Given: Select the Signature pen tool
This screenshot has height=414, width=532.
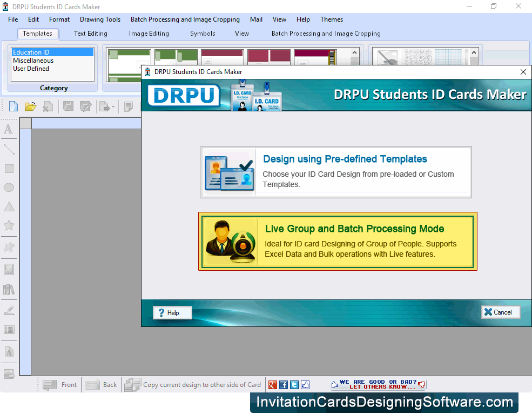Looking at the screenshot, I should 9,310.
